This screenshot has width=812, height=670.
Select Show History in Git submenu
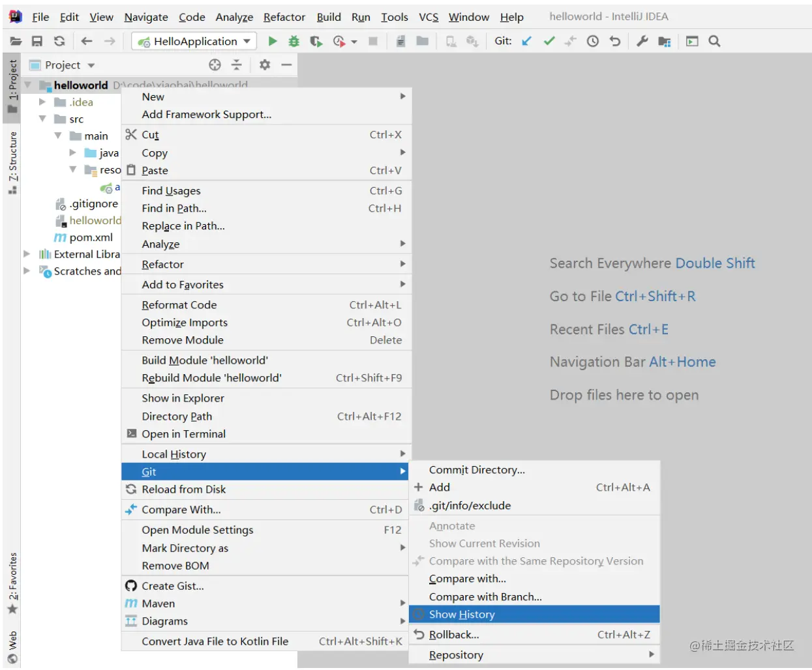click(x=534, y=614)
